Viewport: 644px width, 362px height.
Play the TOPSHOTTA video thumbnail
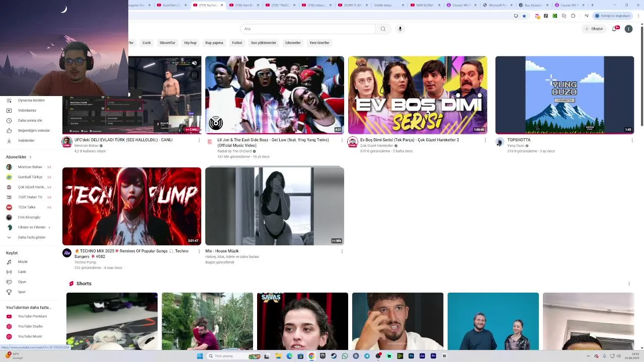[565, 95]
